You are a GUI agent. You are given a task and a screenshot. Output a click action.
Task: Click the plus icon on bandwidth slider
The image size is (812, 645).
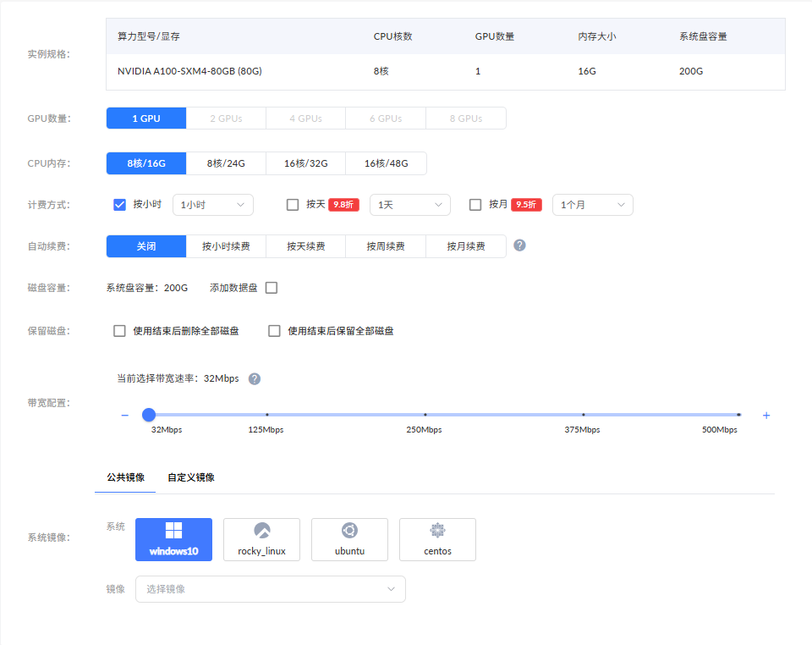tap(766, 415)
